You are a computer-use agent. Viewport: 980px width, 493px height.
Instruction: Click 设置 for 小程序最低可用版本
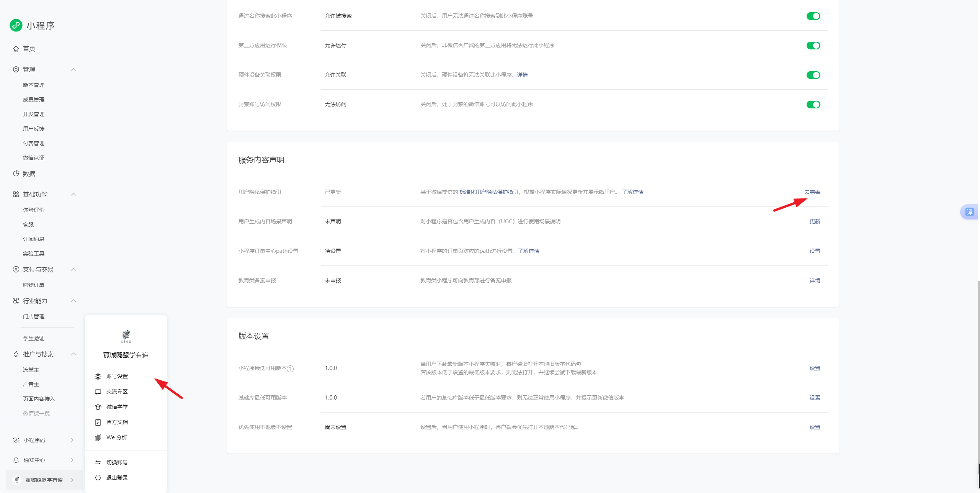tap(815, 368)
